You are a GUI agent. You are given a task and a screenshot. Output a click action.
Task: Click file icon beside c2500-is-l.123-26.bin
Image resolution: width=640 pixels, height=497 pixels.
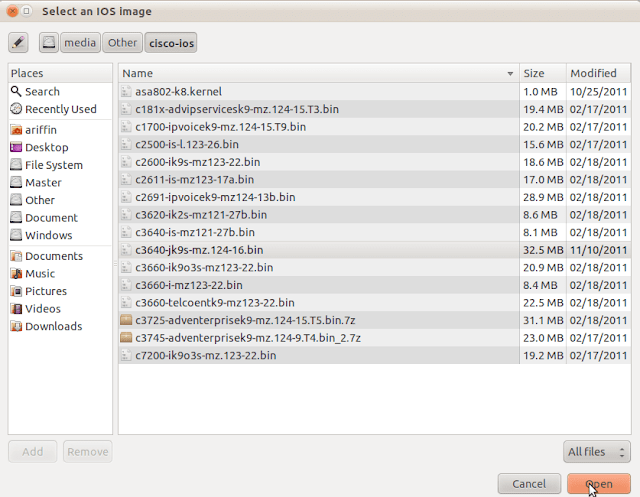click(x=126, y=144)
